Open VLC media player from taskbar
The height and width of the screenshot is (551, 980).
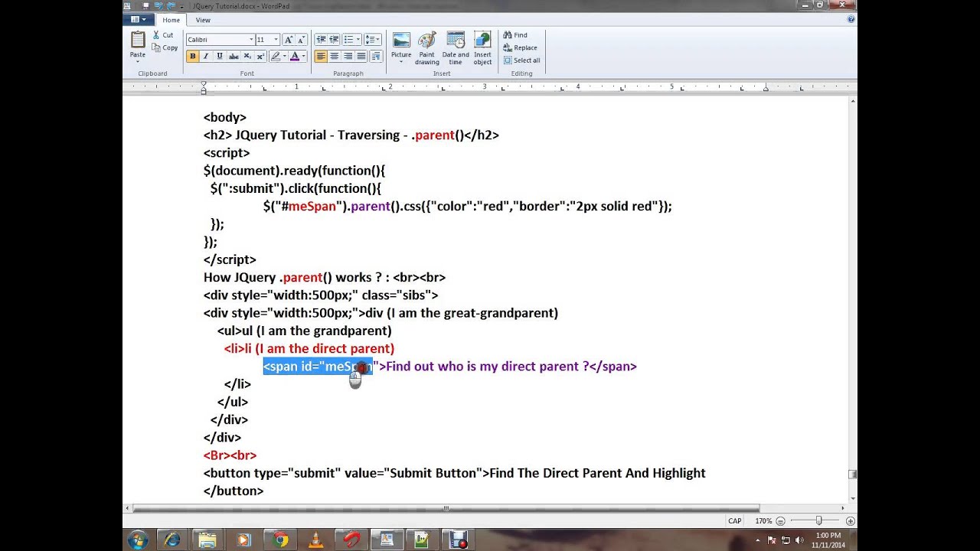316,540
